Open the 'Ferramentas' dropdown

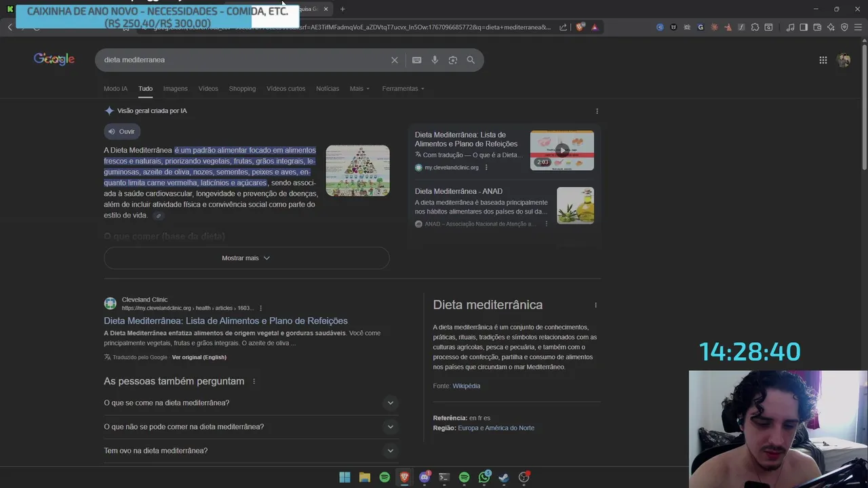[403, 89]
